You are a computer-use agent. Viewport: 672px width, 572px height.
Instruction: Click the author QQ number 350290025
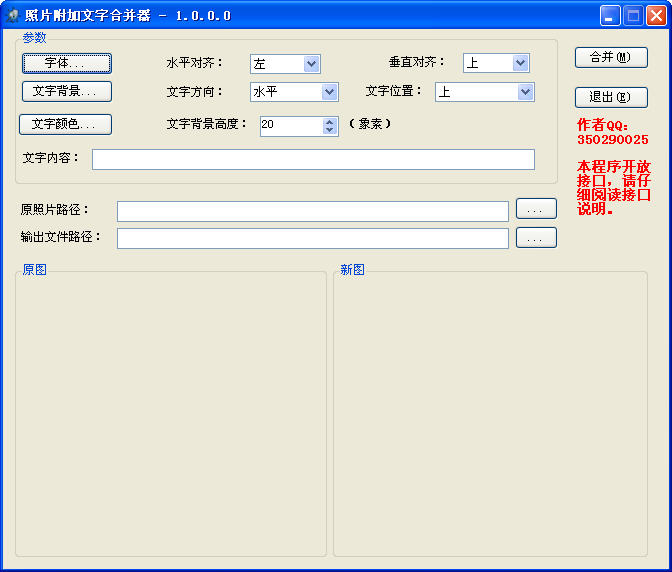[612, 140]
